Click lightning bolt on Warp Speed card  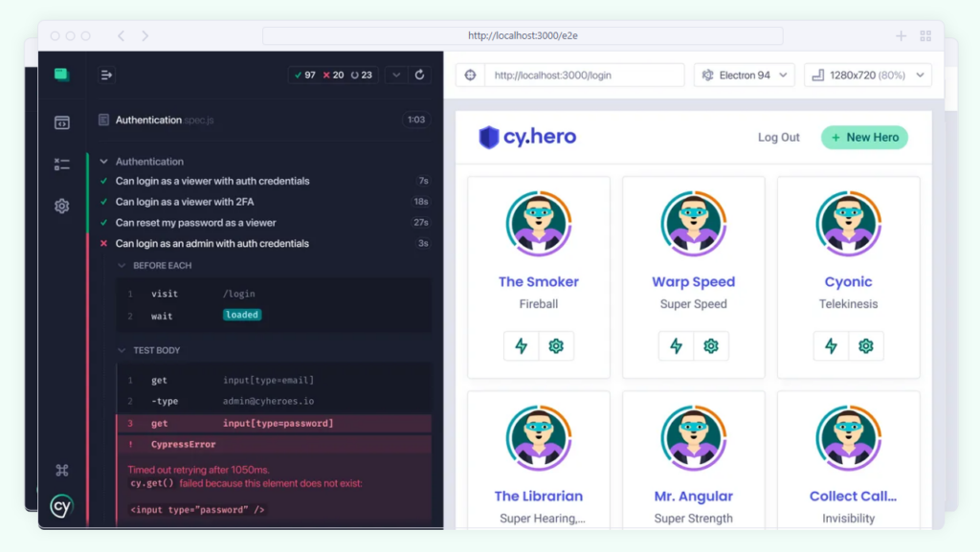tap(677, 346)
